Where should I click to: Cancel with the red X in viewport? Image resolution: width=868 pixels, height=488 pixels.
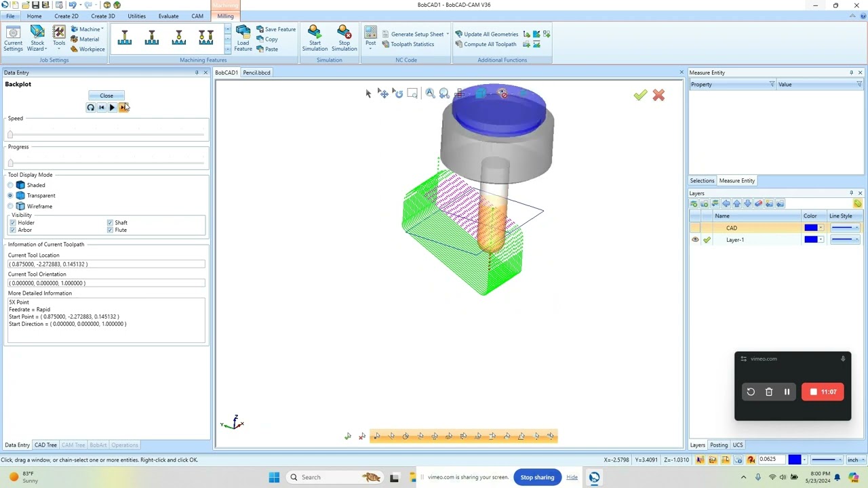pyautogui.click(x=658, y=96)
